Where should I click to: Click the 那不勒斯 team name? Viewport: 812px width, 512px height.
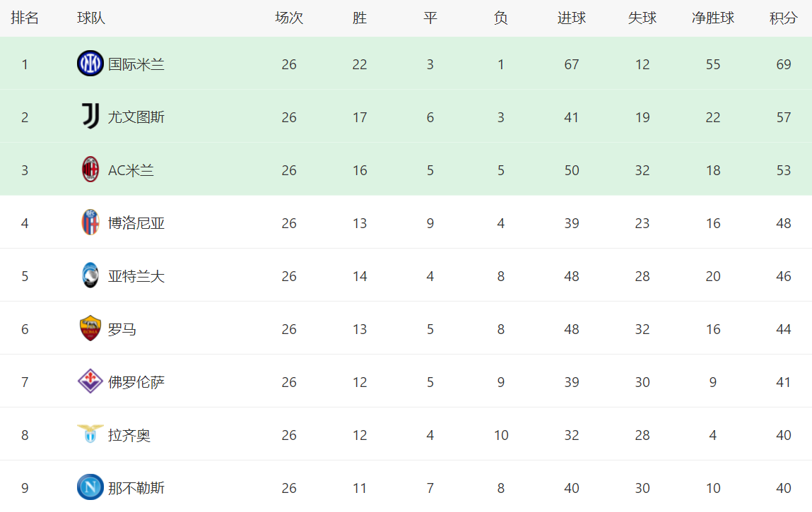pos(136,488)
